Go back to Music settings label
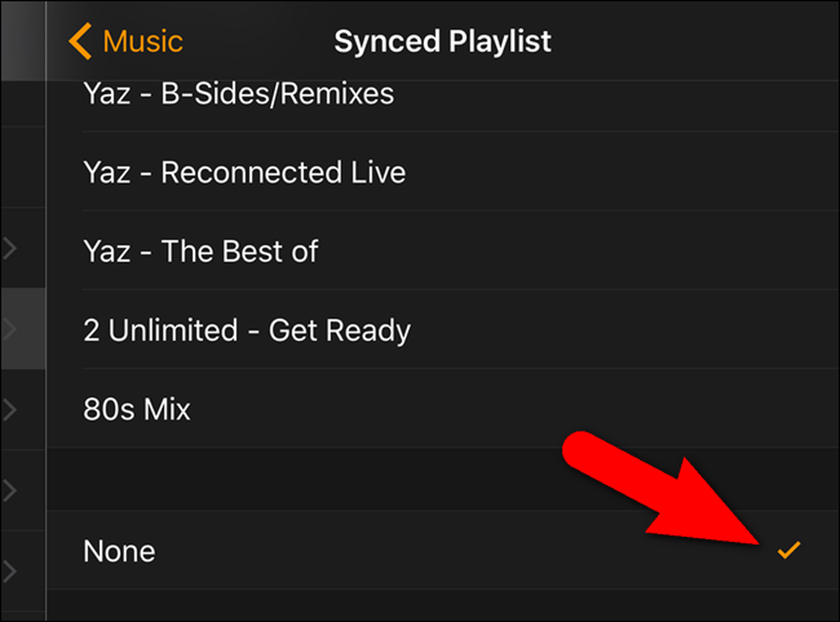Viewport: 840px width, 622px height. (143, 41)
